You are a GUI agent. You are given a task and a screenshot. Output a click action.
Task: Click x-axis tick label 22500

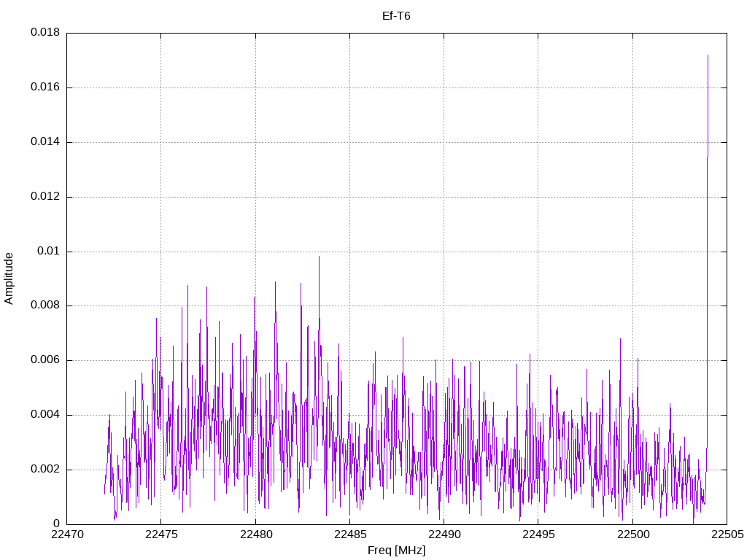632,534
